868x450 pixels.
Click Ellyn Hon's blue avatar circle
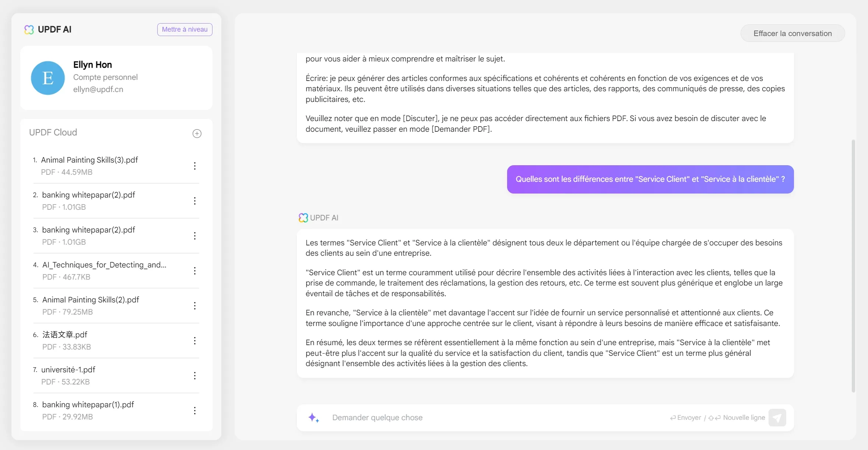point(48,78)
